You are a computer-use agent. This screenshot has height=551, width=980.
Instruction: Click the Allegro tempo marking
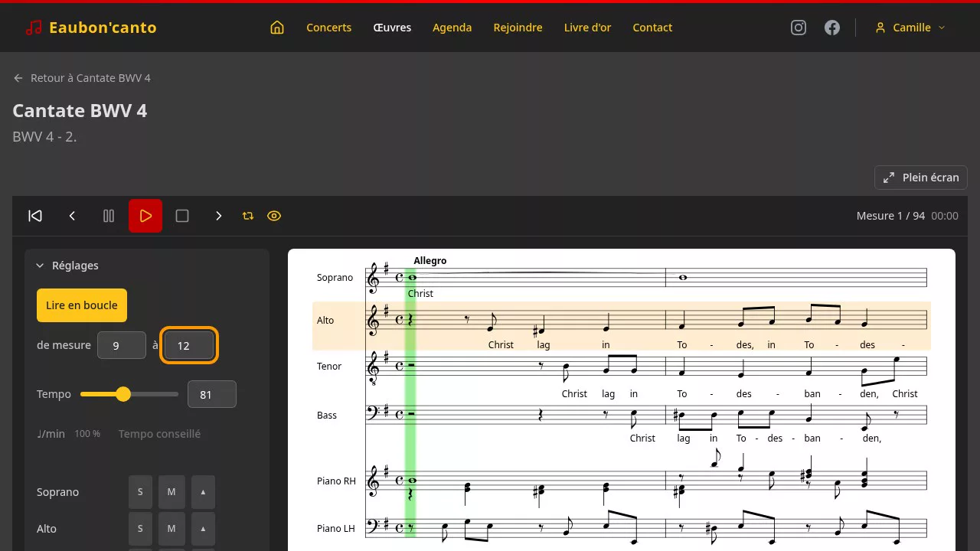(430, 261)
